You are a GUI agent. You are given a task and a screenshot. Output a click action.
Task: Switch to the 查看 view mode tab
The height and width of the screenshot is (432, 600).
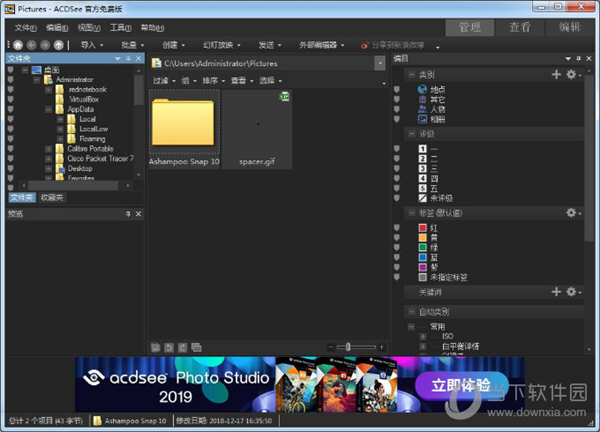(520, 28)
